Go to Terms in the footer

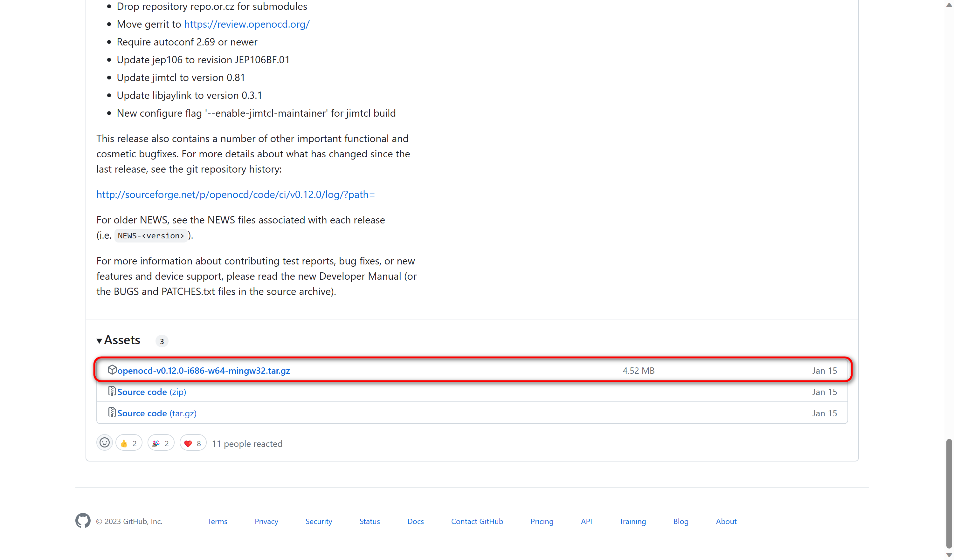point(217,522)
